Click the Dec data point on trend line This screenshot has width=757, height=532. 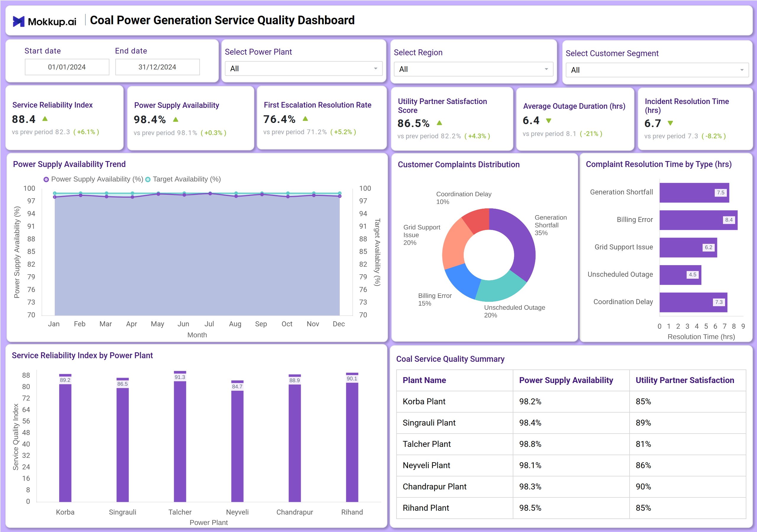(x=339, y=196)
